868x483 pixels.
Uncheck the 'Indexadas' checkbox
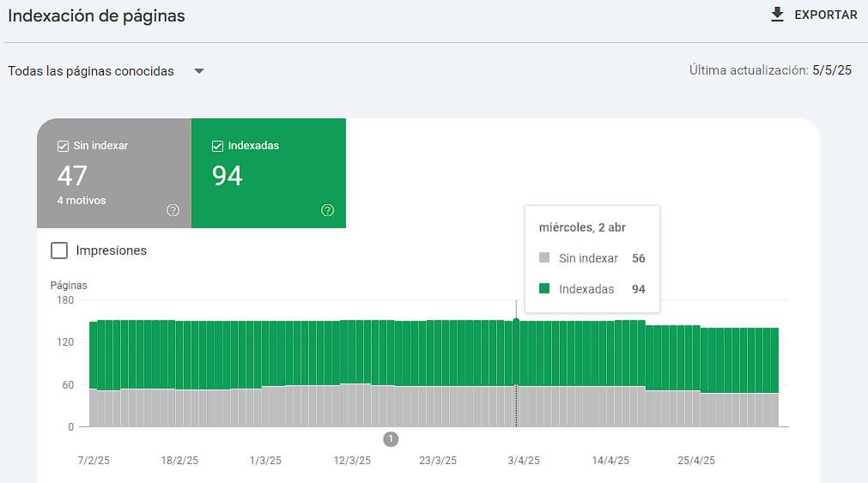[217, 146]
